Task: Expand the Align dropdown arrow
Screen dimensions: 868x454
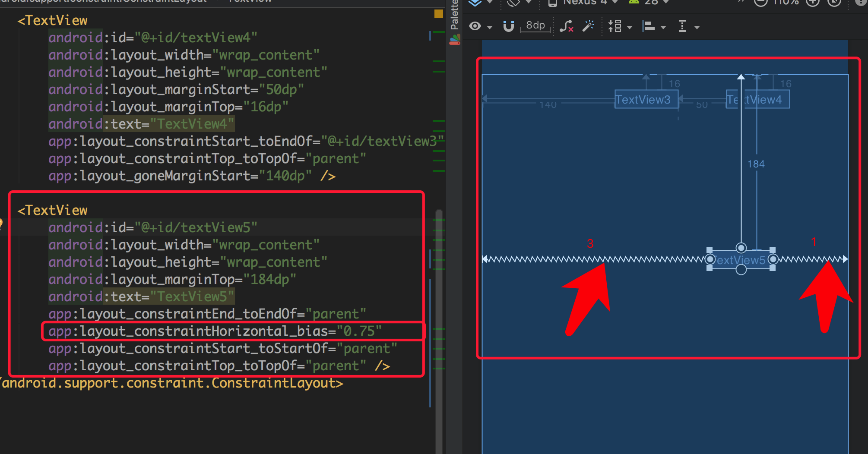Action: coord(663,27)
